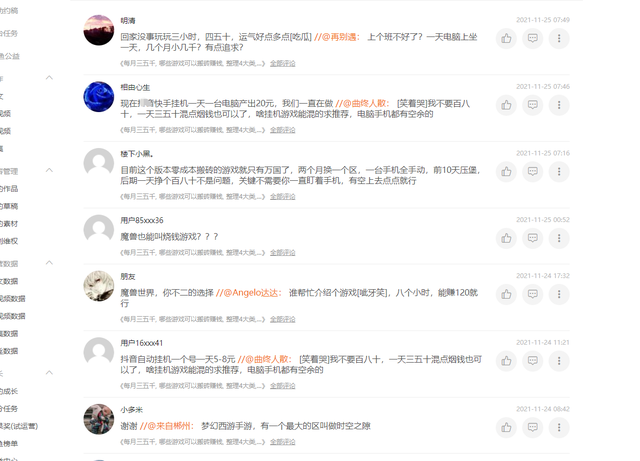Open more options for 用户16xxx41 comment
Viewport: 640px width, 461px height.
[x=559, y=361]
